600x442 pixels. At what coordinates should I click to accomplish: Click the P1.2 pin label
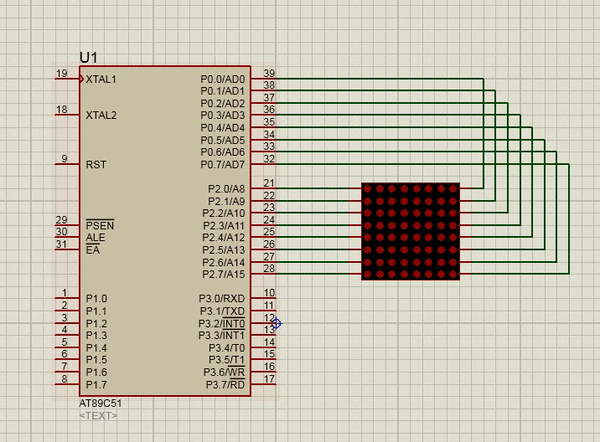tap(96, 323)
